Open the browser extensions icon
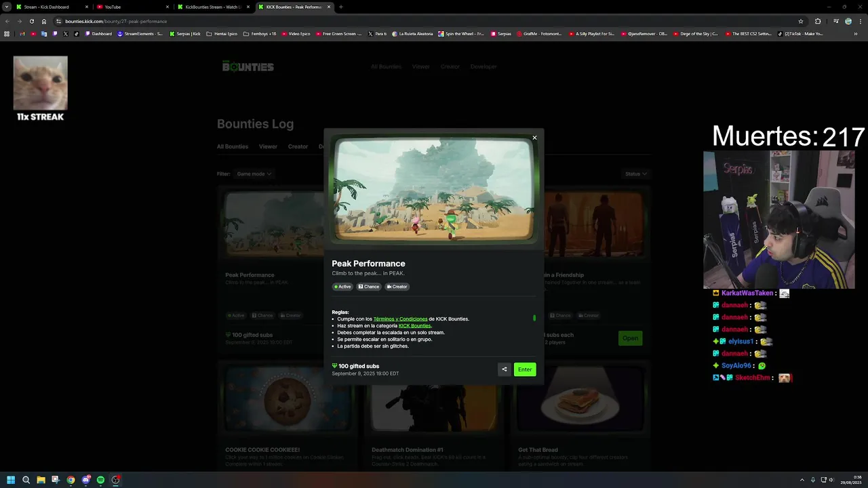 [x=818, y=21]
